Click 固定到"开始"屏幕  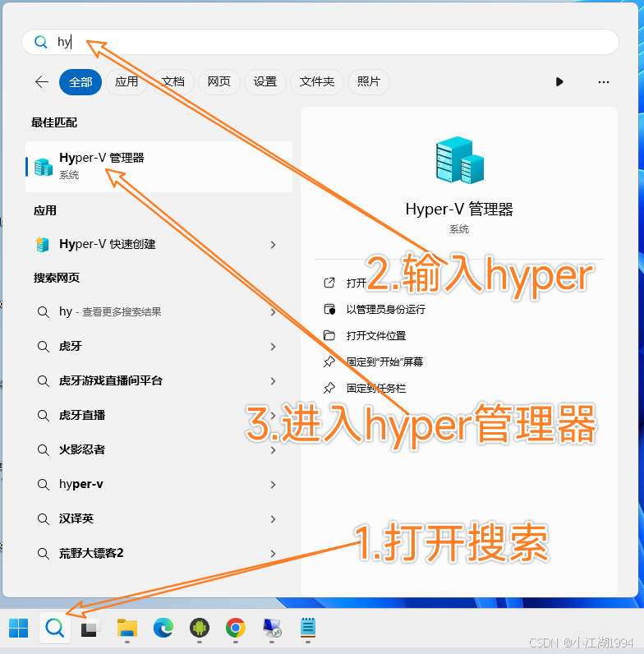tap(384, 362)
